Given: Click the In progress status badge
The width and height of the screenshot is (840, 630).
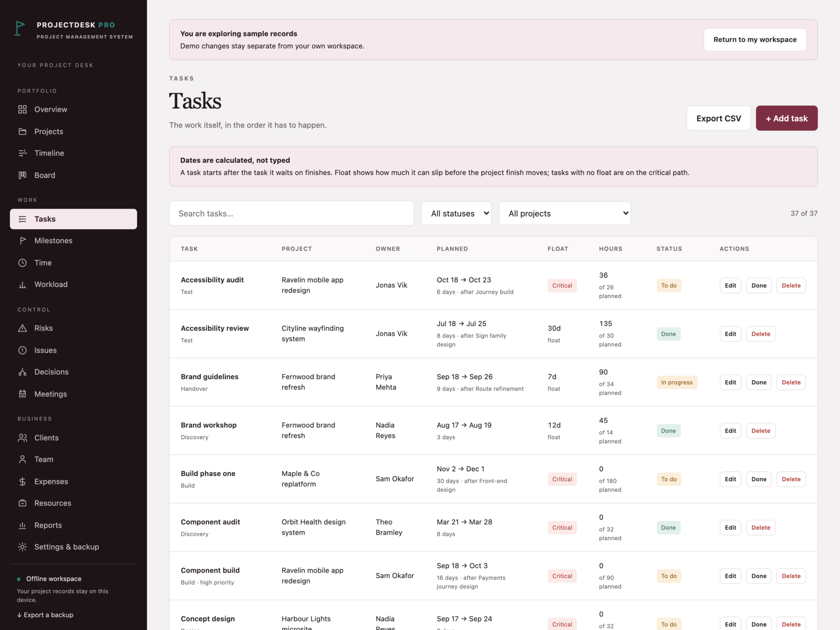Looking at the screenshot, I should (677, 382).
